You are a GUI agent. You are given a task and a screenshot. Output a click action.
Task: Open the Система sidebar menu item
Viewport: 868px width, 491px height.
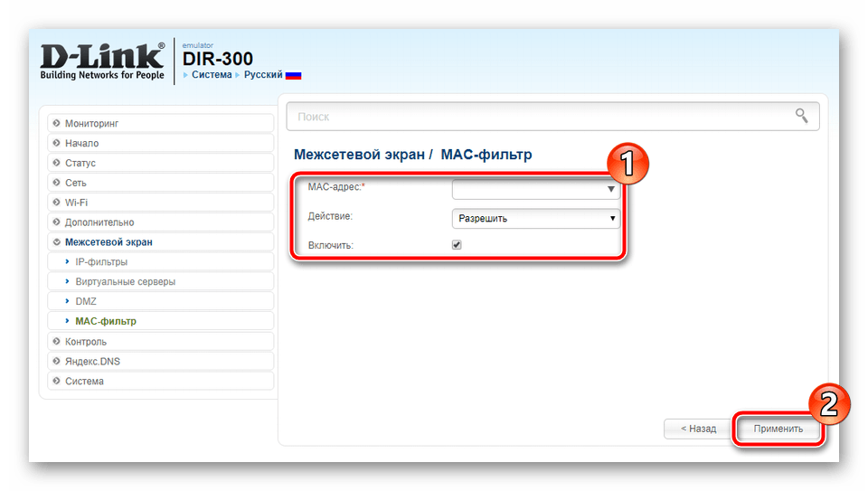point(161,381)
